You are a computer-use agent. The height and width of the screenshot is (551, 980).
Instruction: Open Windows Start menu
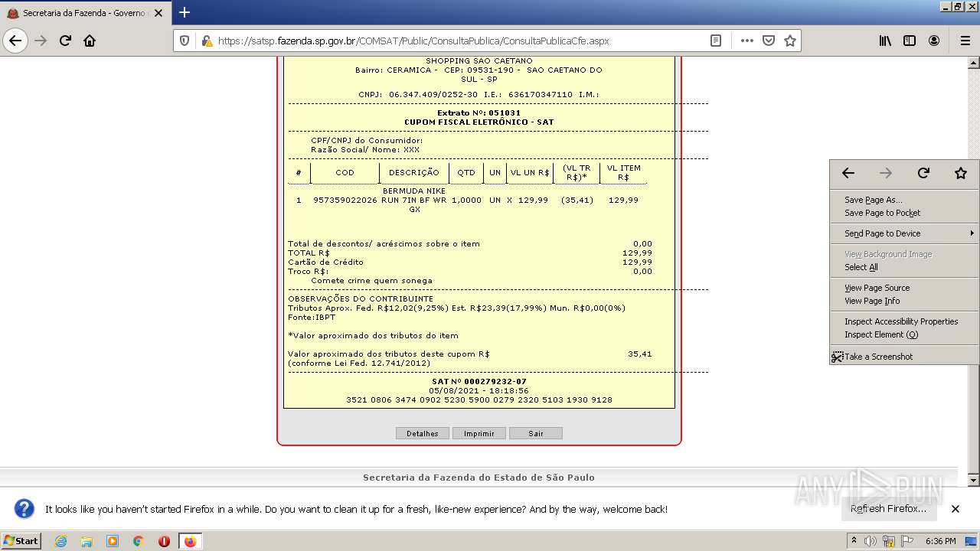tap(21, 541)
